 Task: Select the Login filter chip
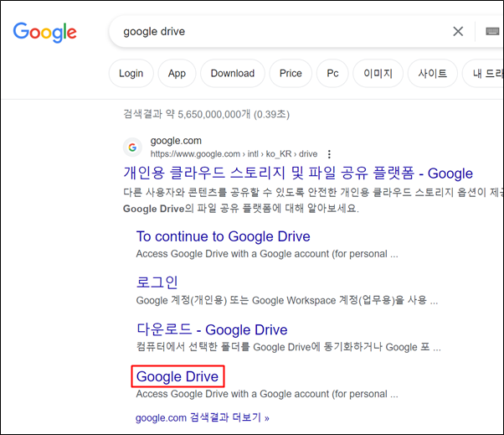[x=131, y=74]
